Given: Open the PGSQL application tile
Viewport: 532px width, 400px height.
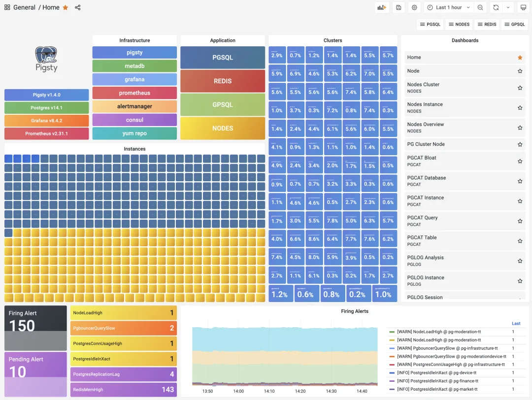Looking at the screenshot, I should tap(223, 58).
